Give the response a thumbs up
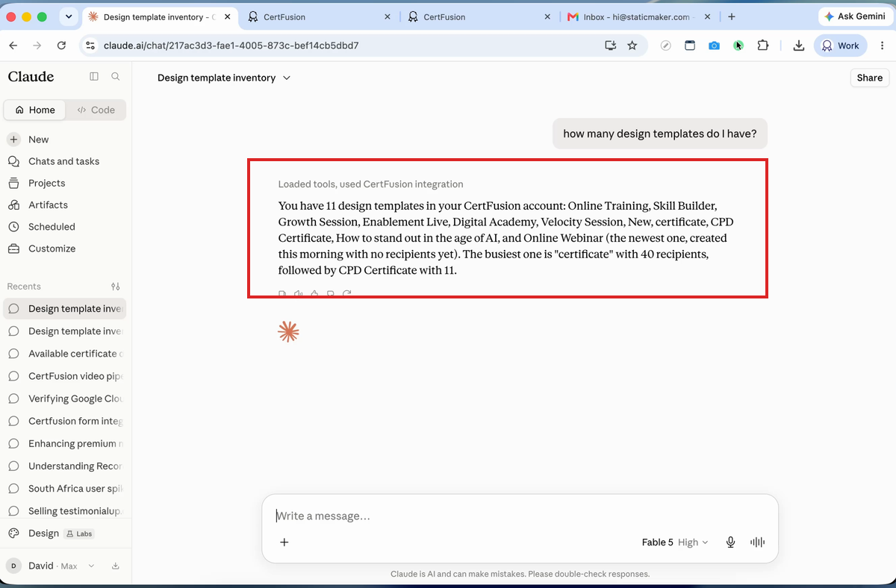The width and height of the screenshot is (896, 588). pyautogui.click(x=314, y=294)
